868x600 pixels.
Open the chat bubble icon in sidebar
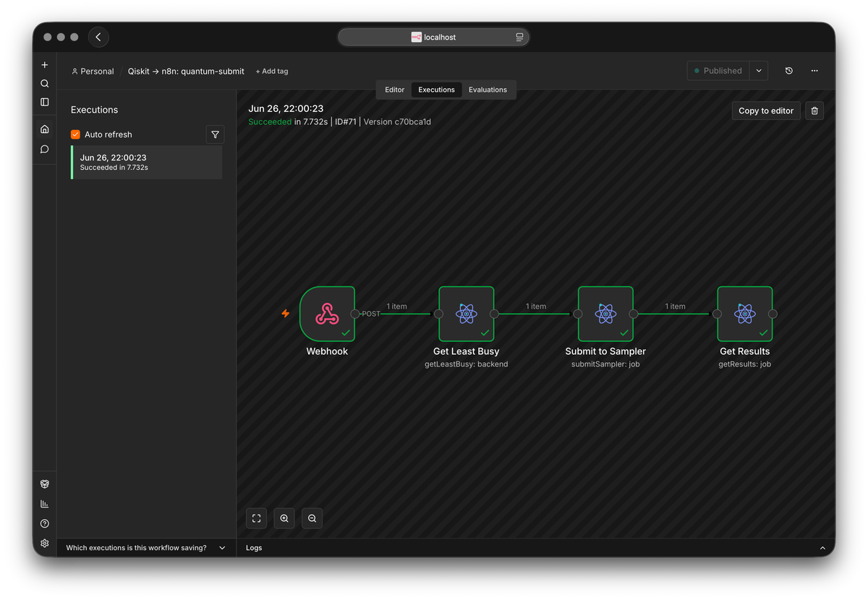[45, 150]
